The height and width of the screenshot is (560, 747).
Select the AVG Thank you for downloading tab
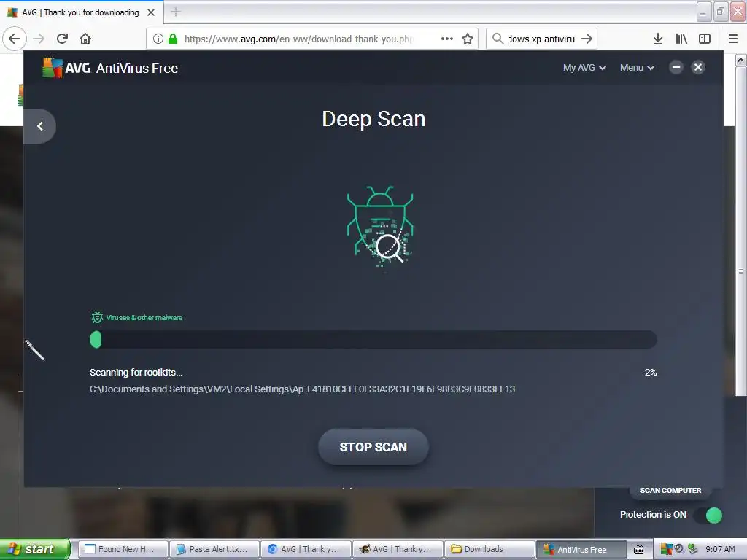[81, 12]
